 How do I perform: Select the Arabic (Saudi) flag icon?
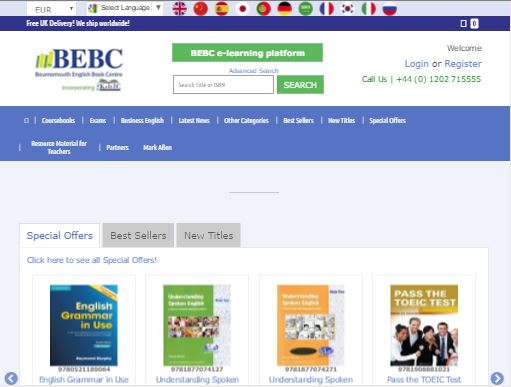click(x=305, y=9)
